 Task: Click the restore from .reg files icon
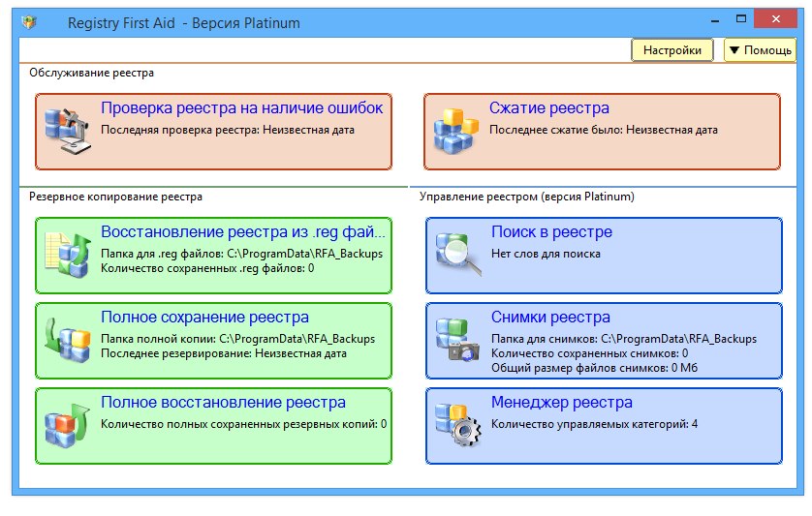coord(67,256)
